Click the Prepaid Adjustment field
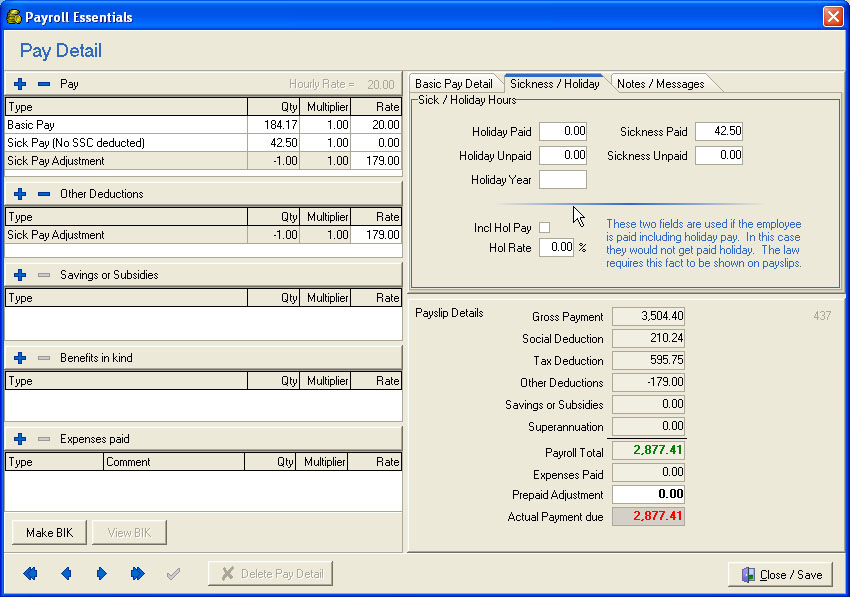The height and width of the screenshot is (597, 850). click(x=648, y=494)
